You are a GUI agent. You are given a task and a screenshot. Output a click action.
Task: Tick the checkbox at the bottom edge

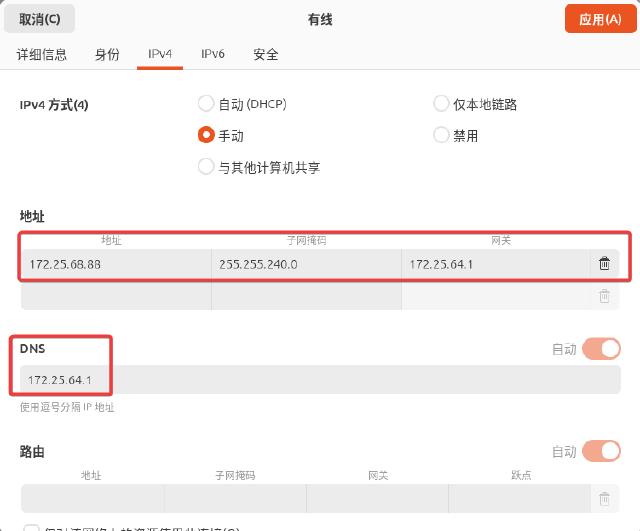(x=31, y=528)
